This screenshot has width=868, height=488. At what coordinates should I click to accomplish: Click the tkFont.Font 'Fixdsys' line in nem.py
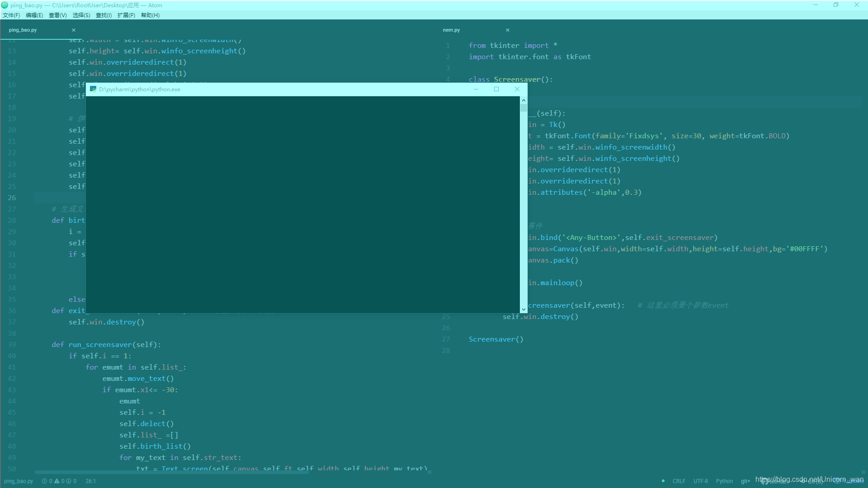(x=659, y=136)
